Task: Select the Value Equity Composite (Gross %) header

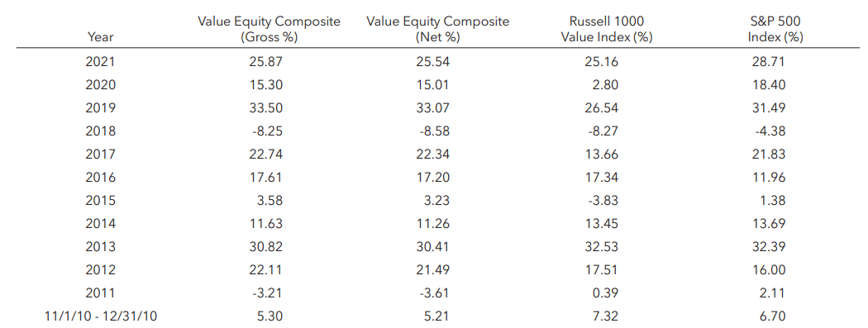Action: pyautogui.click(x=269, y=29)
